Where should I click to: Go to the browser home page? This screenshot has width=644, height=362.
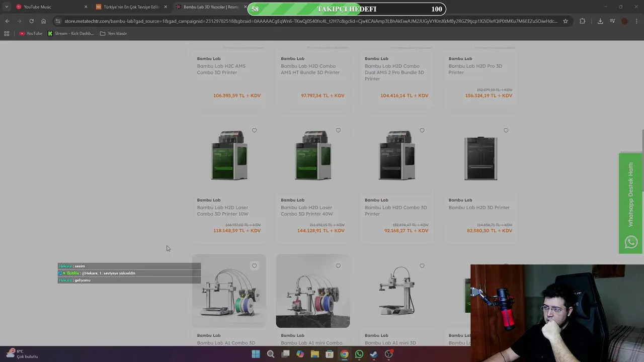[43, 21]
